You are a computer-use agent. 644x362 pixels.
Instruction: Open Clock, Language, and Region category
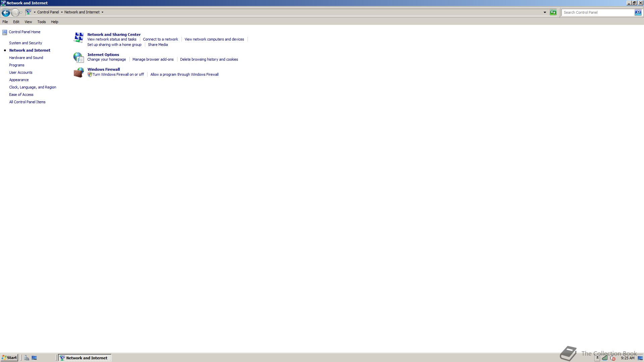point(33,87)
